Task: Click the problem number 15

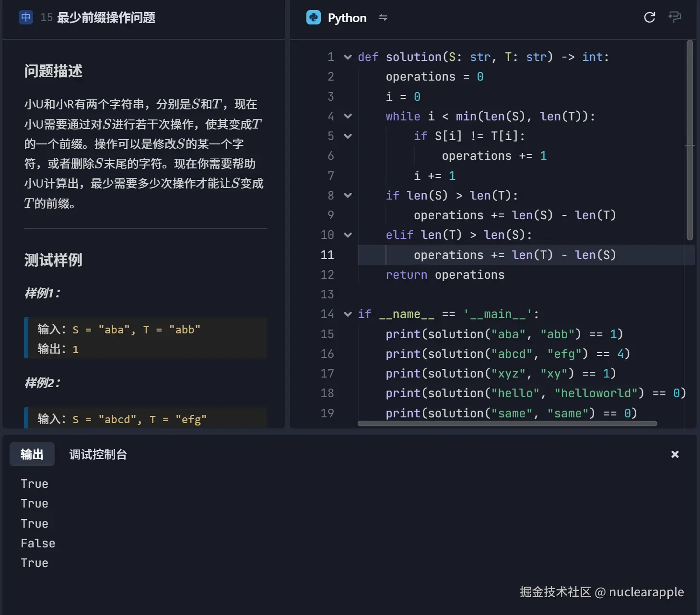Action: coord(47,18)
